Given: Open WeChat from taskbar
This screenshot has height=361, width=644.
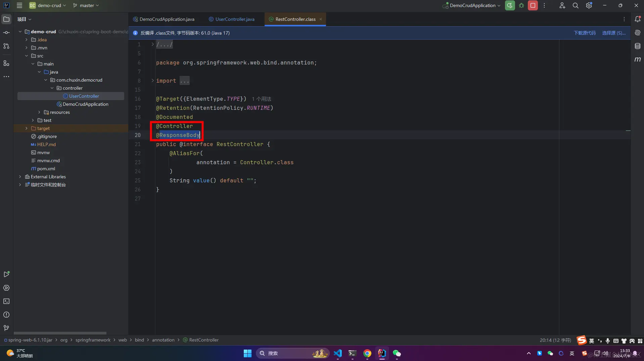Looking at the screenshot, I should [x=397, y=353].
